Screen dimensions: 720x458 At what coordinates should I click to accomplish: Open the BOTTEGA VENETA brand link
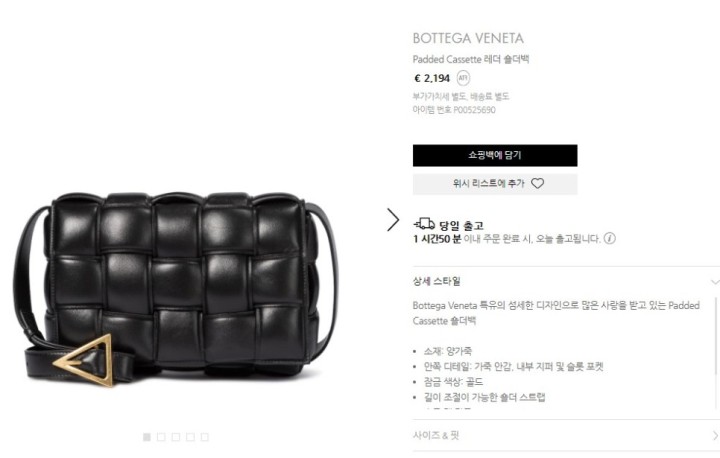tap(468, 38)
